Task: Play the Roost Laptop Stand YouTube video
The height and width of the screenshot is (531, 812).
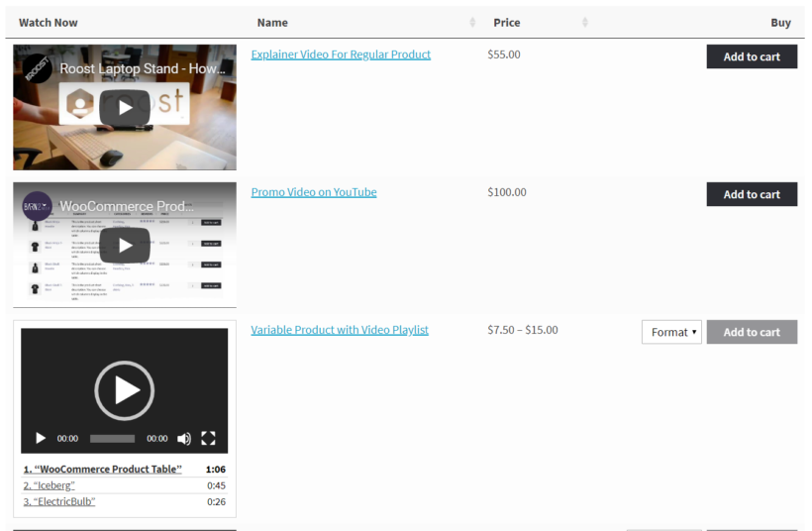Action: 125,107
